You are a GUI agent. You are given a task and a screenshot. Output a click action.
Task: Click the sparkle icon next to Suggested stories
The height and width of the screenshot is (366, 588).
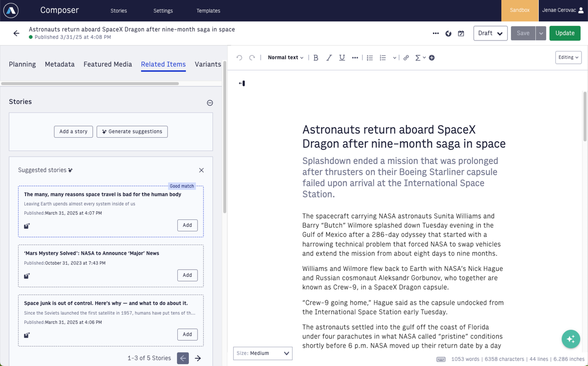pos(70,170)
